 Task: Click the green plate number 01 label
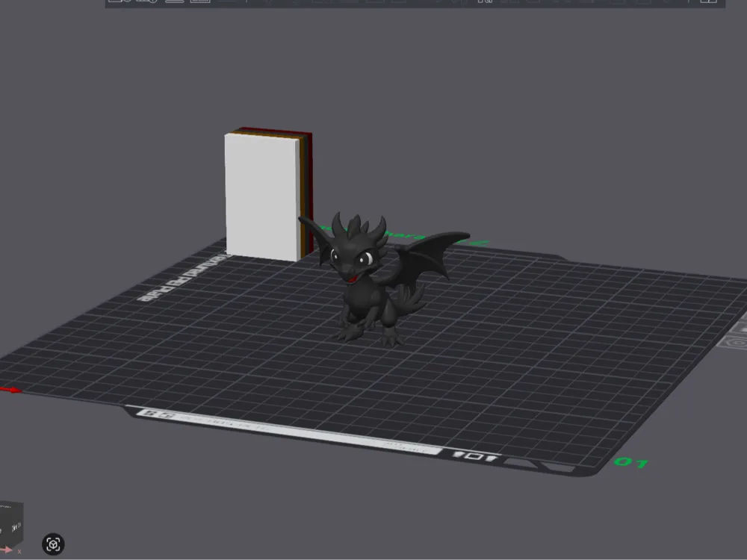631,462
